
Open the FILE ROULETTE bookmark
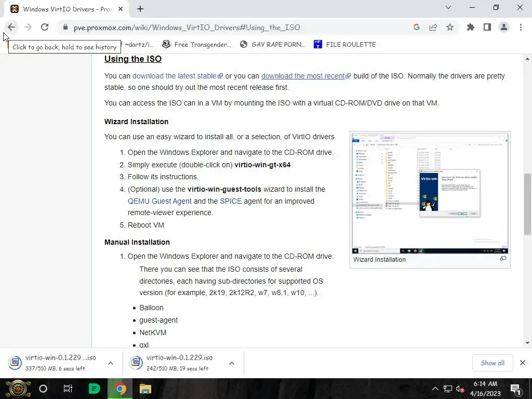(x=345, y=45)
